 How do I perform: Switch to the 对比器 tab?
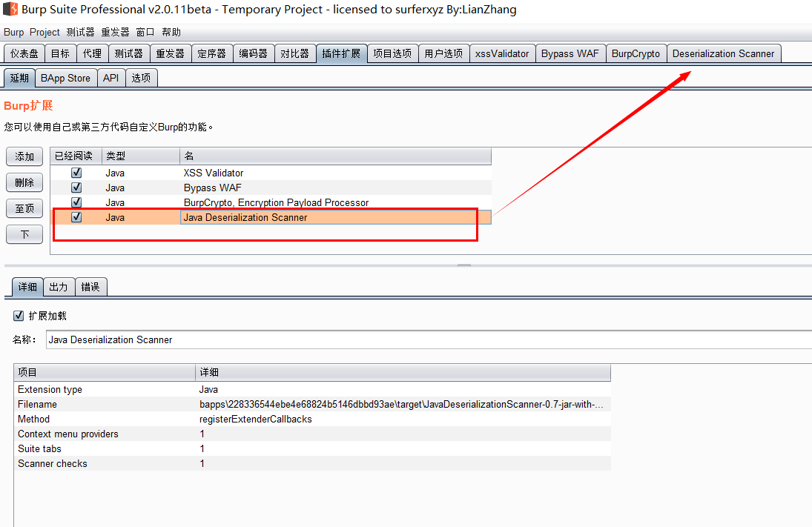tap(294, 53)
